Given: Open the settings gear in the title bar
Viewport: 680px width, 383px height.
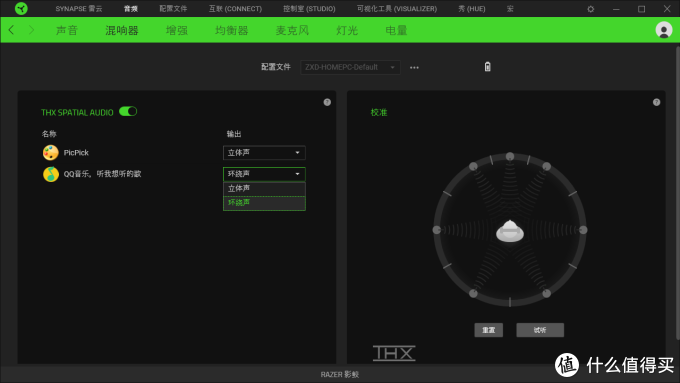Looking at the screenshot, I should coord(591,9).
